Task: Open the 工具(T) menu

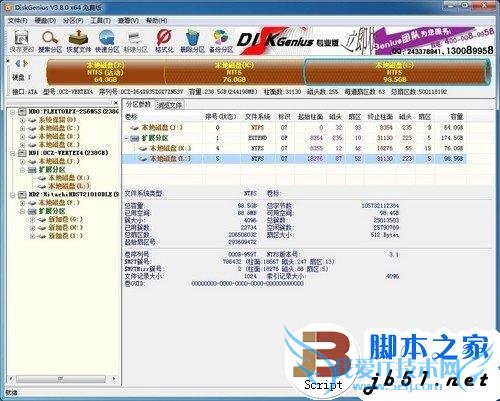Action: [100, 20]
